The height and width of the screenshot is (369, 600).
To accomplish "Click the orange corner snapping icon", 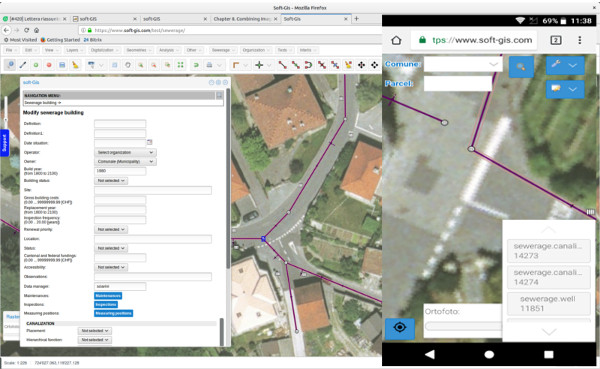I will [x=236, y=65].
